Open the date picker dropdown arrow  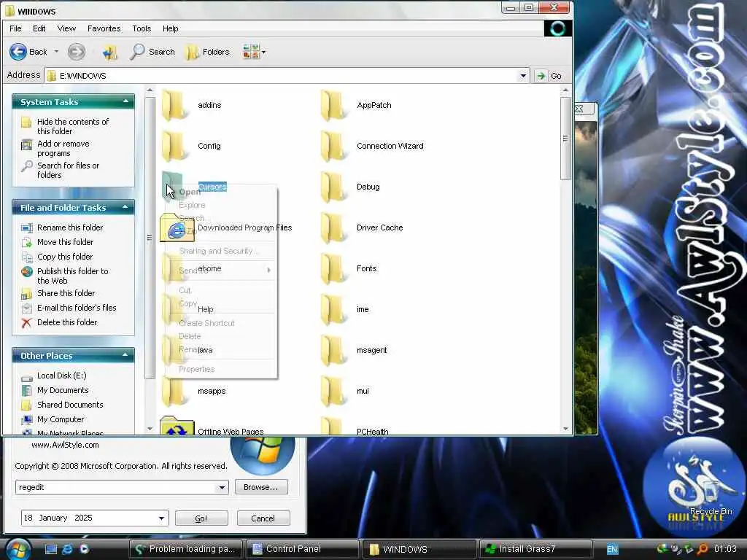(x=161, y=518)
